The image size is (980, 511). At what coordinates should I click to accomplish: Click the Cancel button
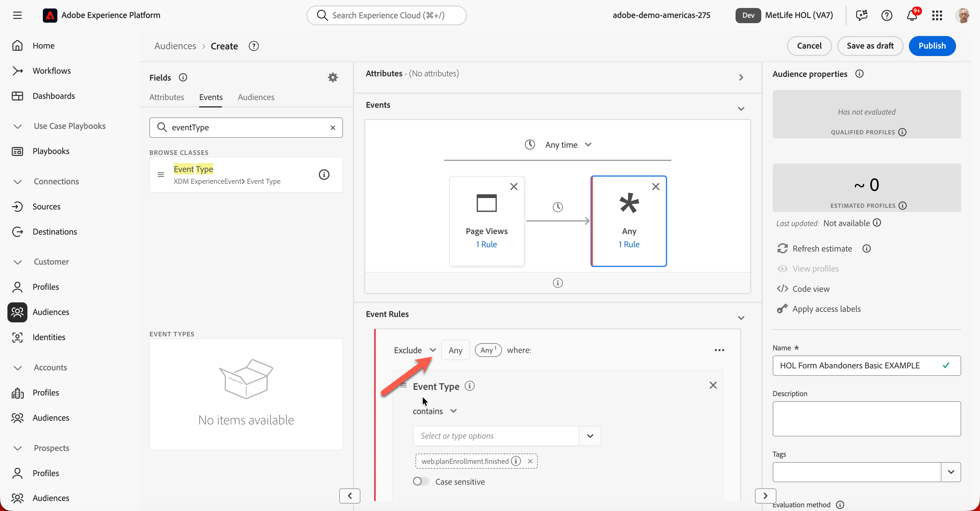(809, 46)
